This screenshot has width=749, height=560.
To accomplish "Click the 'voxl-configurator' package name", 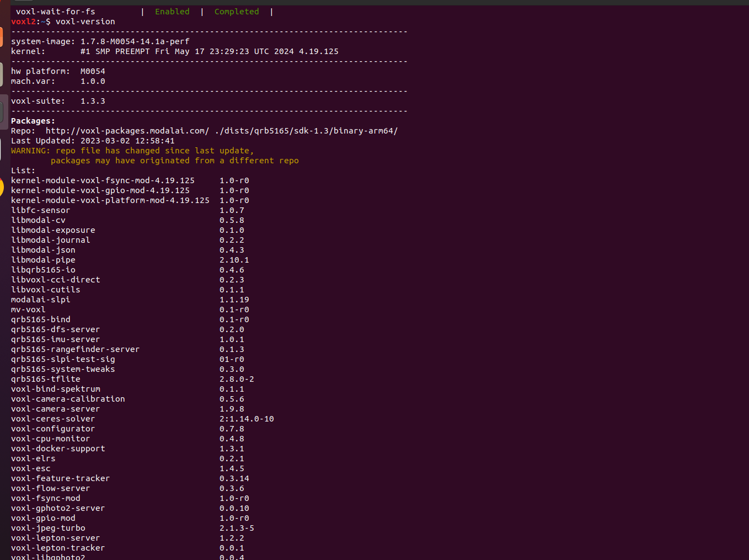I will [x=53, y=429].
